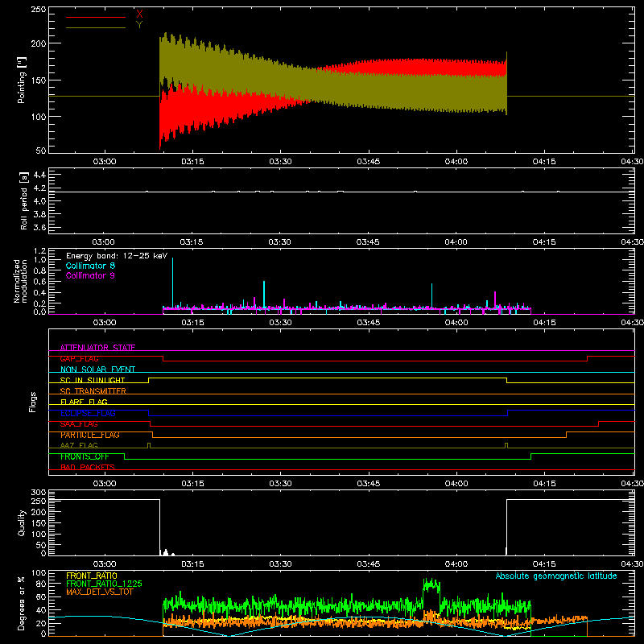Select the "Y" legend label
This screenshot has width=644, height=644.
(x=139, y=25)
